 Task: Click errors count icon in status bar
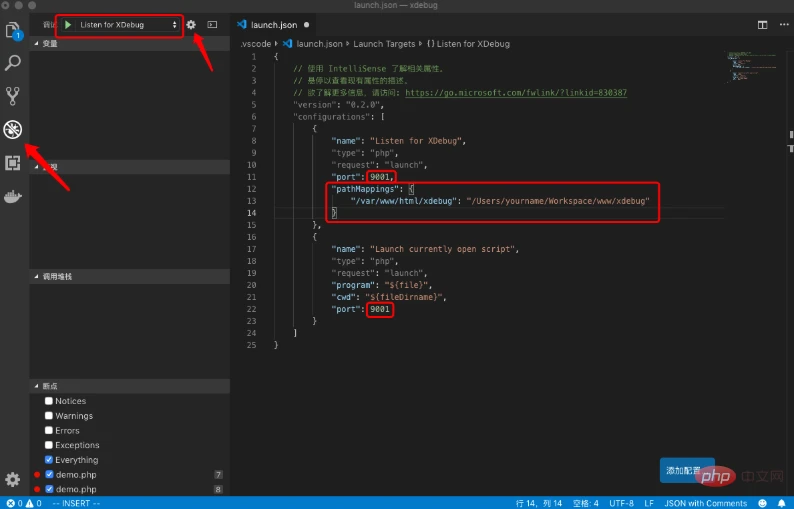pyautogui.click(x=11, y=503)
